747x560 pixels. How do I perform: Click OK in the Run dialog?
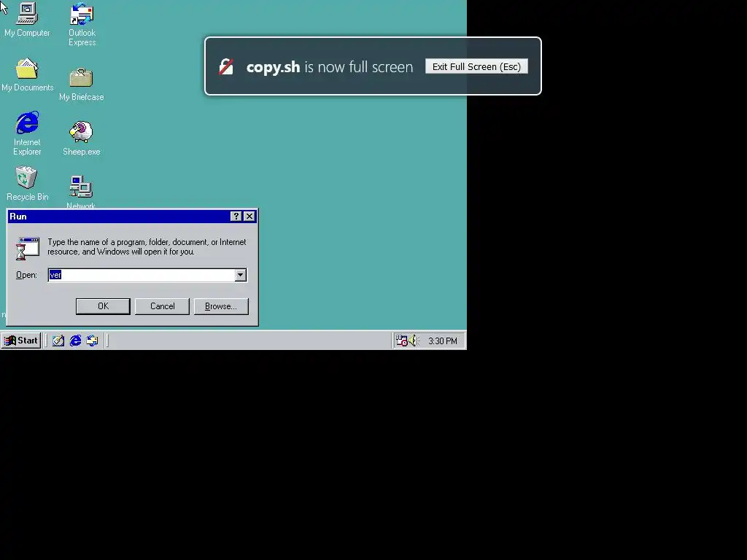[103, 306]
